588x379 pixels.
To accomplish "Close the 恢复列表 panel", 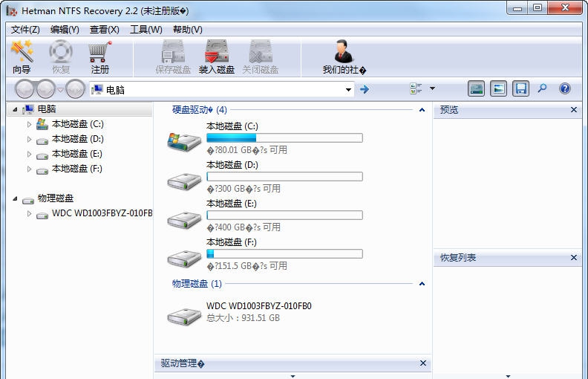I will (x=573, y=257).
